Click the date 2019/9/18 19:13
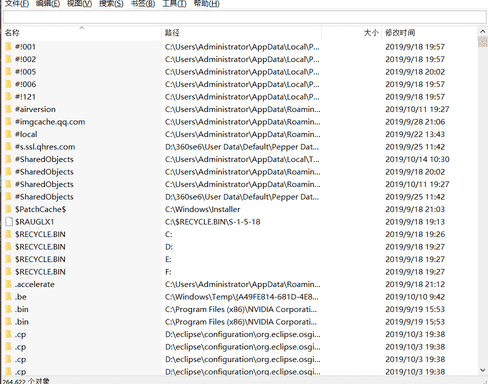488x384 pixels. (415, 222)
